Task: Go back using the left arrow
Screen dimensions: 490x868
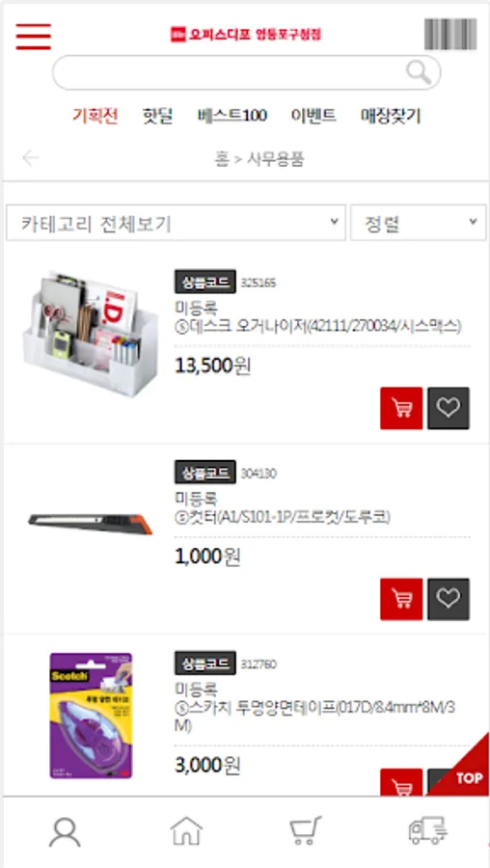Action: 31,158
